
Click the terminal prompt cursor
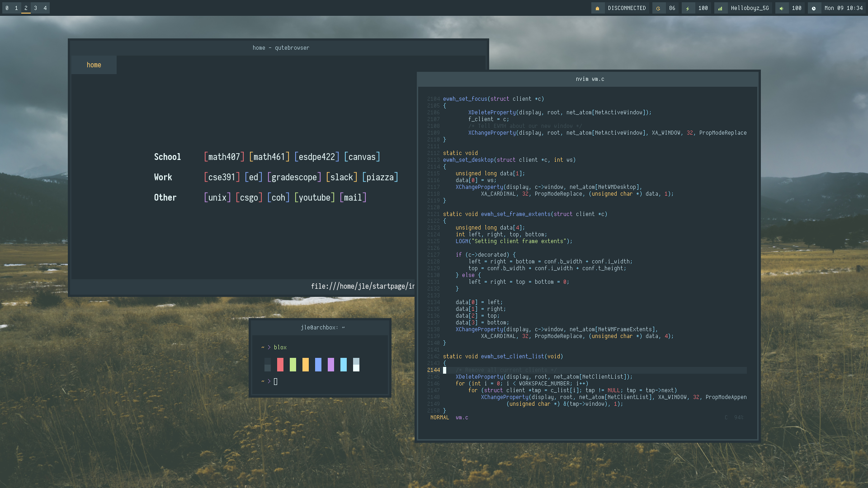point(275,381)
